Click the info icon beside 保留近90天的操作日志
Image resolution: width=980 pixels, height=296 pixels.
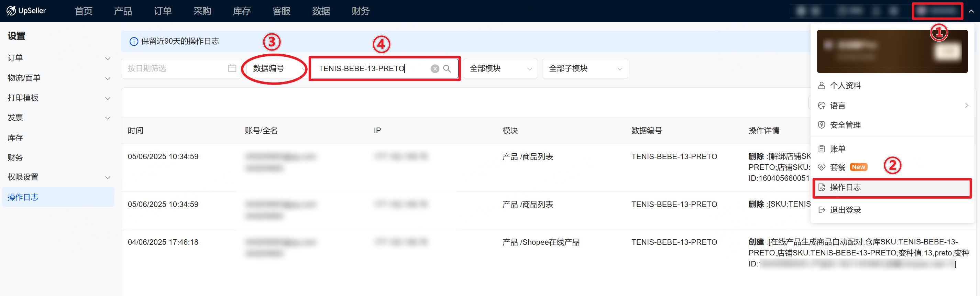coord(133,42)
